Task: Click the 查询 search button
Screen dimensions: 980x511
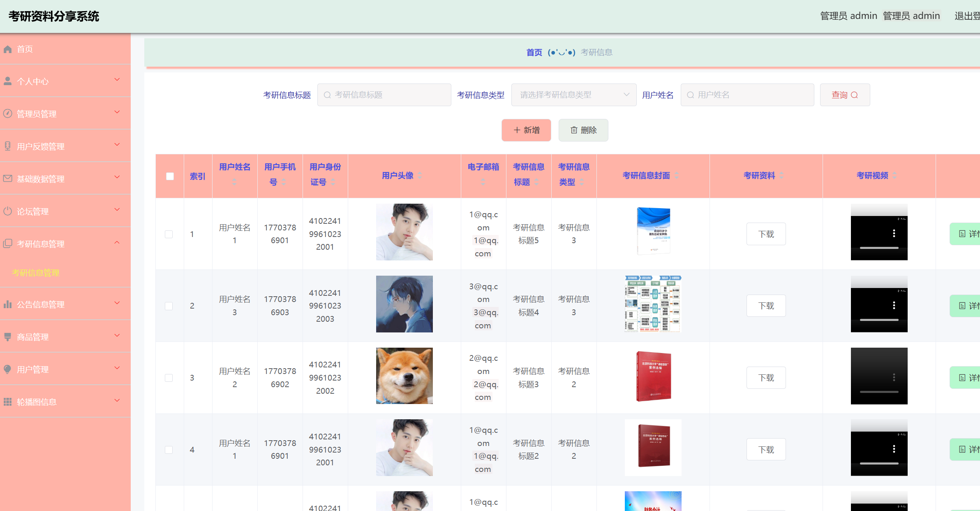Action: coord(844,95)
